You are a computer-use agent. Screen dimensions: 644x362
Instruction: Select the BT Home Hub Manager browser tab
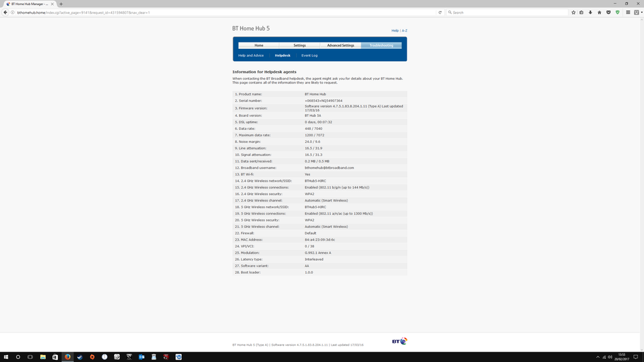tap(29, 4)
